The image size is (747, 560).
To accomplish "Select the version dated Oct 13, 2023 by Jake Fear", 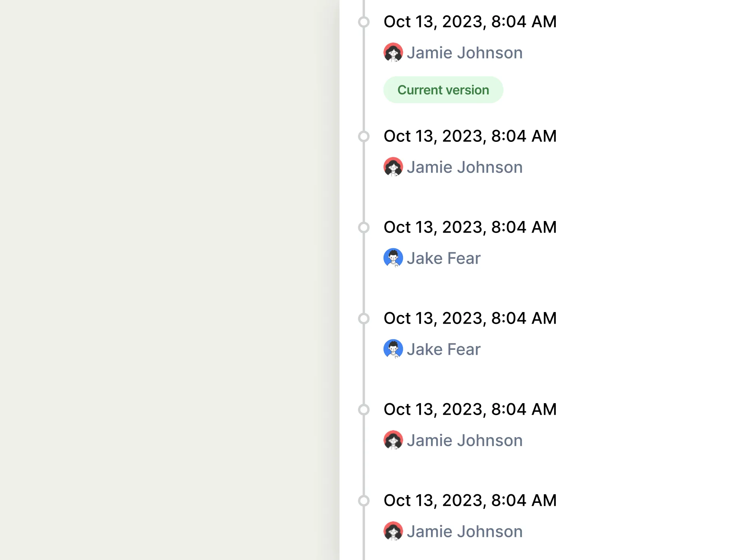I will pyautogui.click(x=470, y=227).
